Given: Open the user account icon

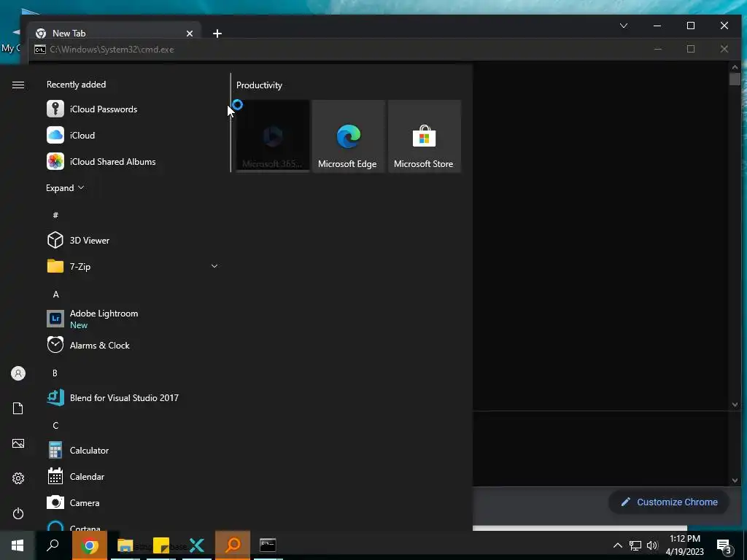Looking at the screenshot, I should [x=18, y=373].
